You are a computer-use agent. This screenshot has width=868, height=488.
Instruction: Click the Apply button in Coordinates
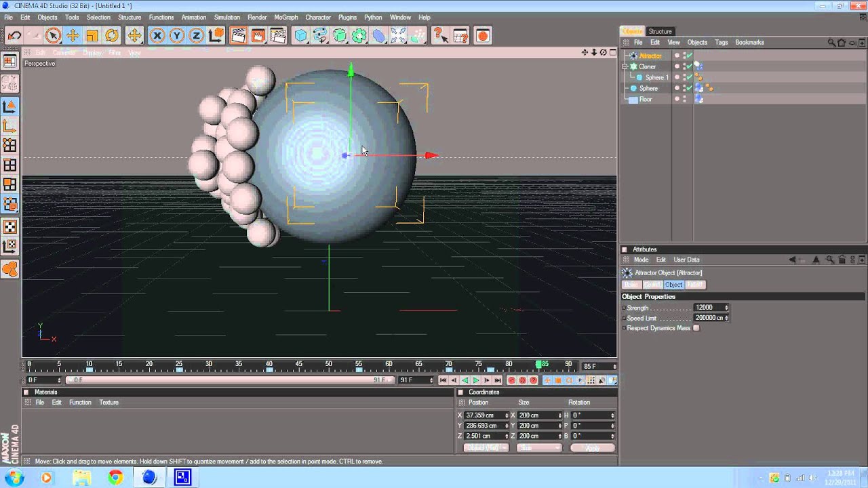[592, 448]
